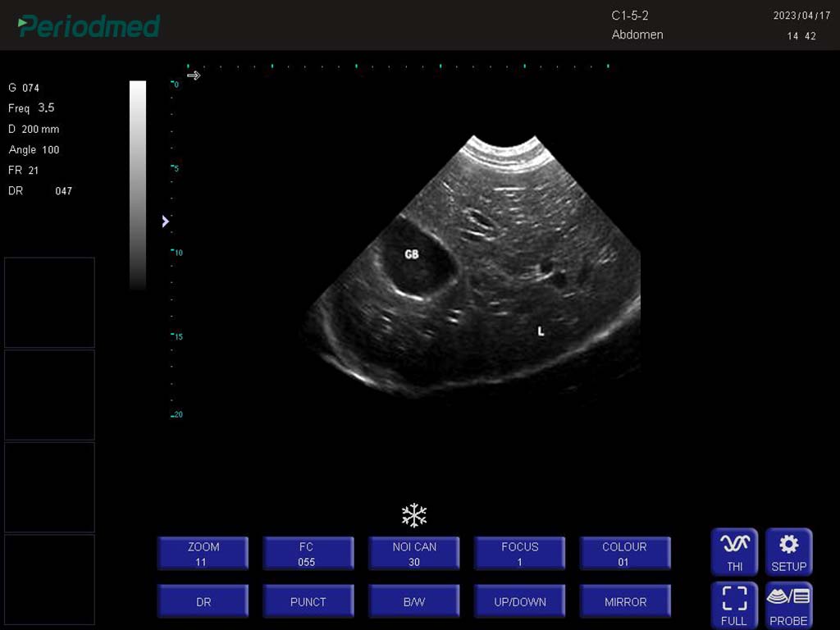Viewport: 840px width, 630px height.
Task: Click the 20 cm depth scale mark
Action: point(177,414)
